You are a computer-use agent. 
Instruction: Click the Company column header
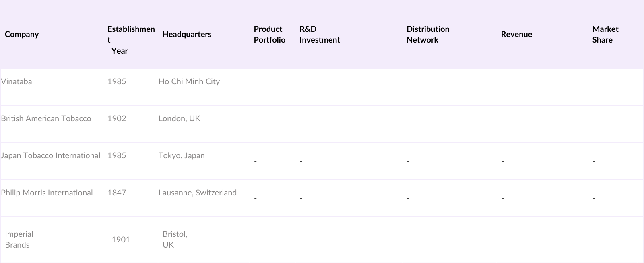[x=22, y=34]
